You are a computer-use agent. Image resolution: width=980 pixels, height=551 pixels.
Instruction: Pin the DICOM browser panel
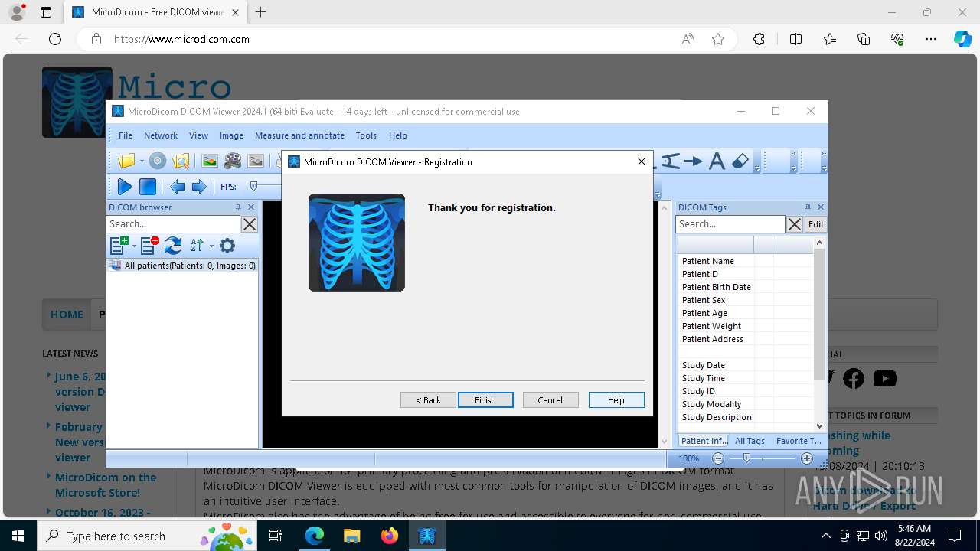tap(238, 207)
